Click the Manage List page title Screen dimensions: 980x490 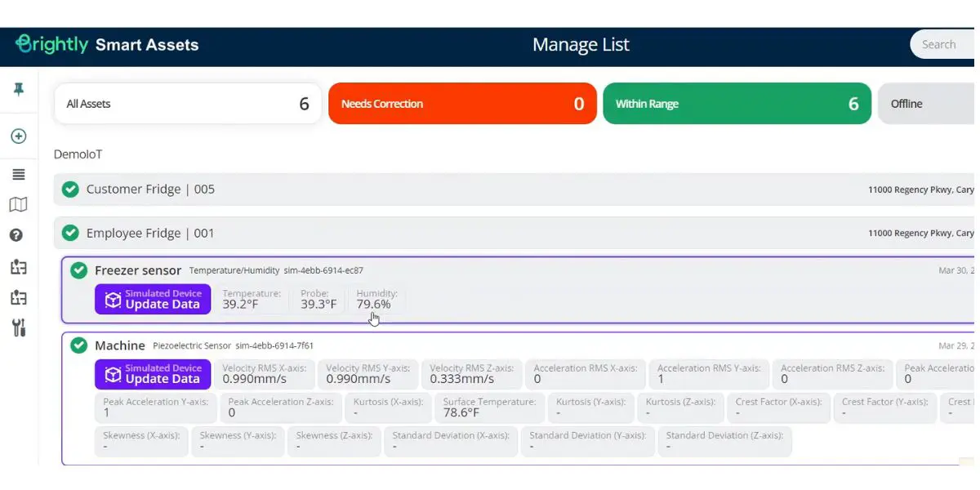tap(581, 45)
